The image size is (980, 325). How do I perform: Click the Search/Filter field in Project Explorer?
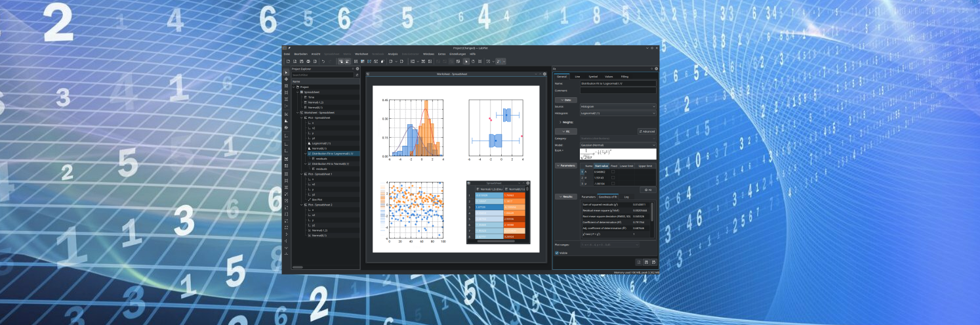(x=322, y=75)
